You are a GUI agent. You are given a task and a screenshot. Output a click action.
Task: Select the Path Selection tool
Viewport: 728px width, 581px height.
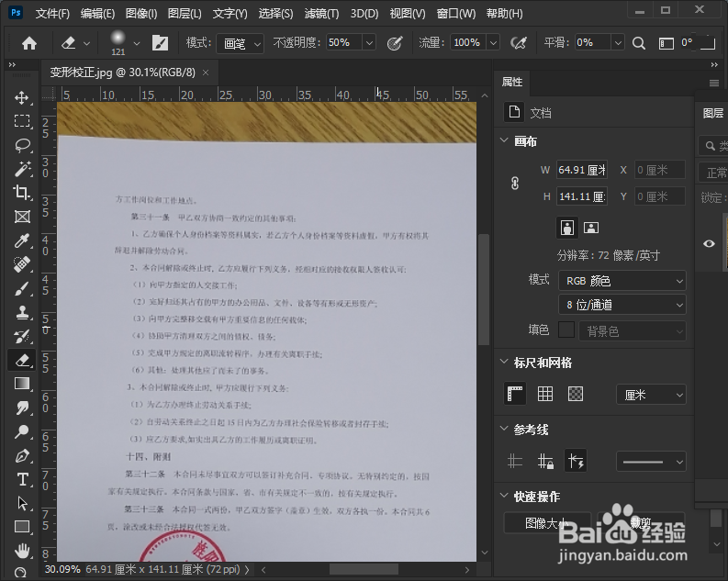[x=21, y=504]
